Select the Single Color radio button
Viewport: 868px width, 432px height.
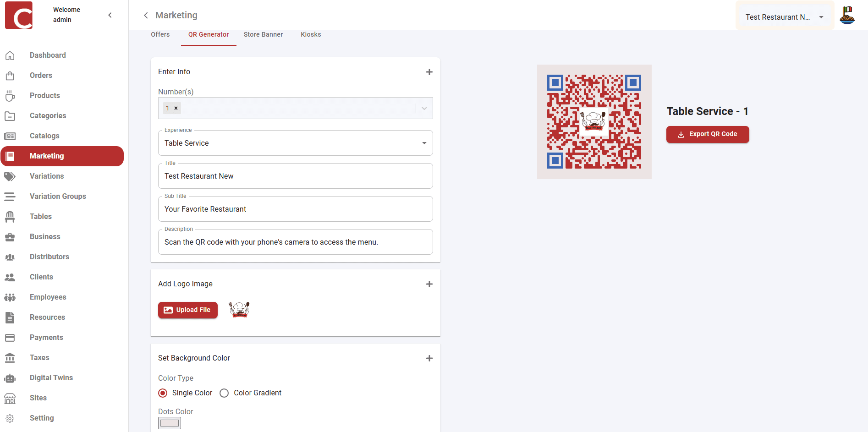point(163,393)
